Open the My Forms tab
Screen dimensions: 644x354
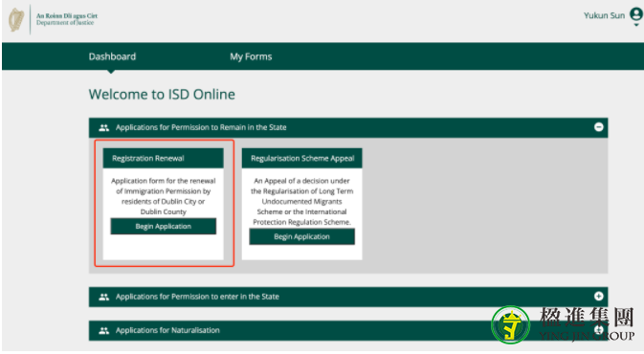coord(251,56)
